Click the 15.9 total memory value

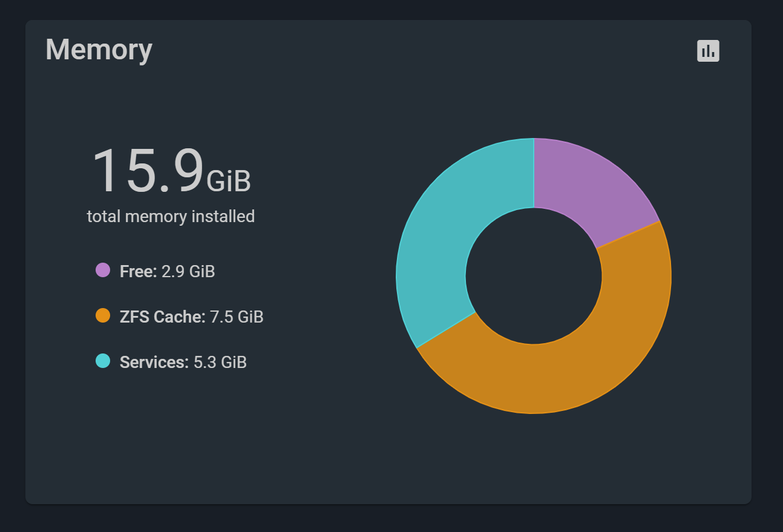148,172
